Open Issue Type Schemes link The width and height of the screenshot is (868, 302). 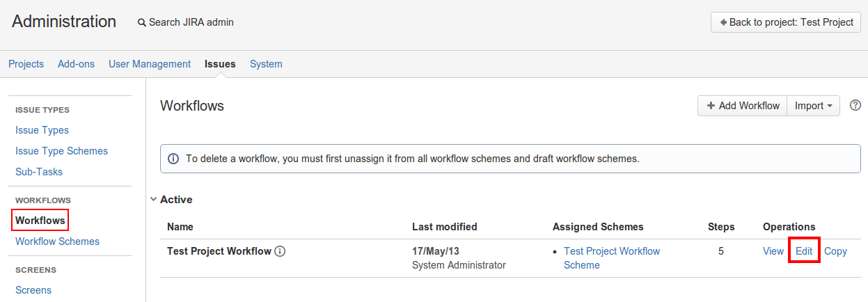pos(61,151)
